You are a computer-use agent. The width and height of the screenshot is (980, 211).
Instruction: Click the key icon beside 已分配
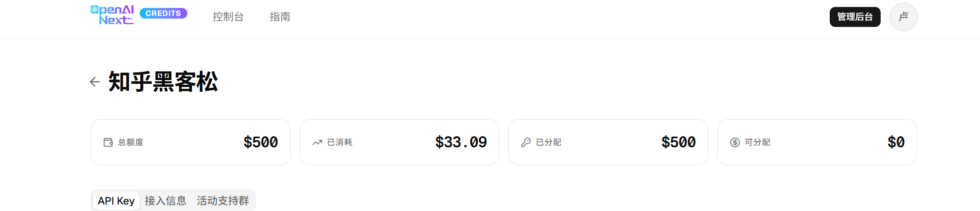tap(526, 142)
